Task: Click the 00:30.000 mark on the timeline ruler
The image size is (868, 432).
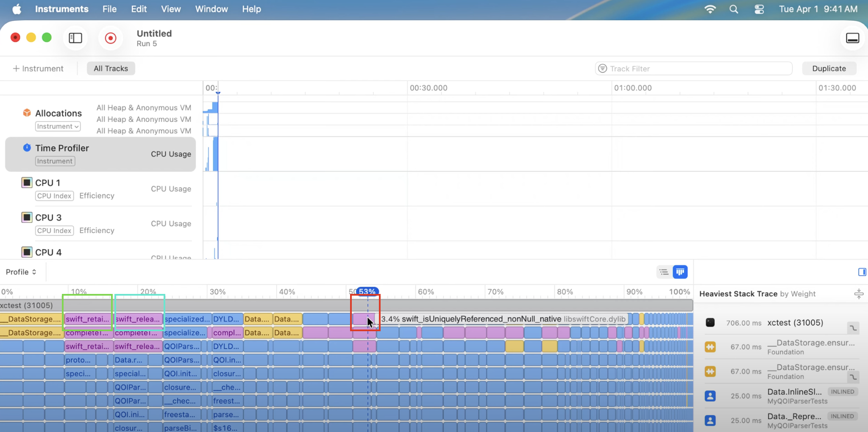Action: coord(428,88)
